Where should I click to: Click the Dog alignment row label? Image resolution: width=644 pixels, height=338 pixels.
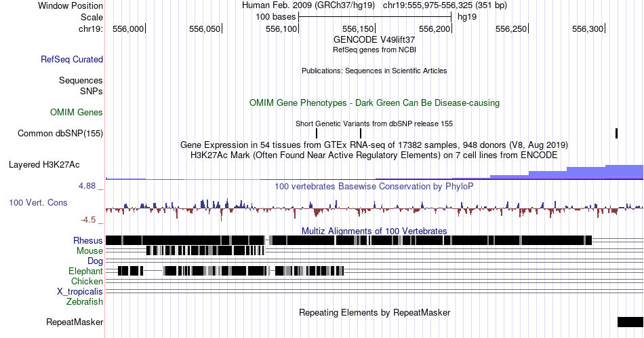(95, 261)
